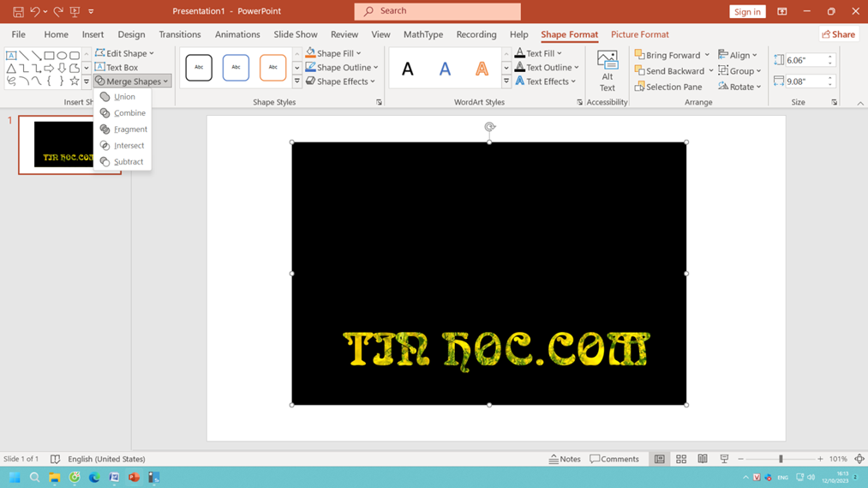868x488 pixels.
Task: Click the Save icon in the title bar
Action: [x=18, y=11]
